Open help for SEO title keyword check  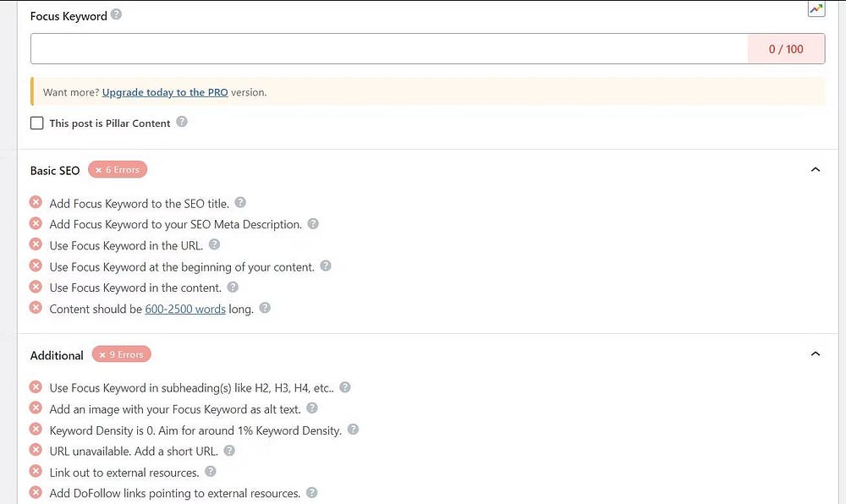point(240,202)
